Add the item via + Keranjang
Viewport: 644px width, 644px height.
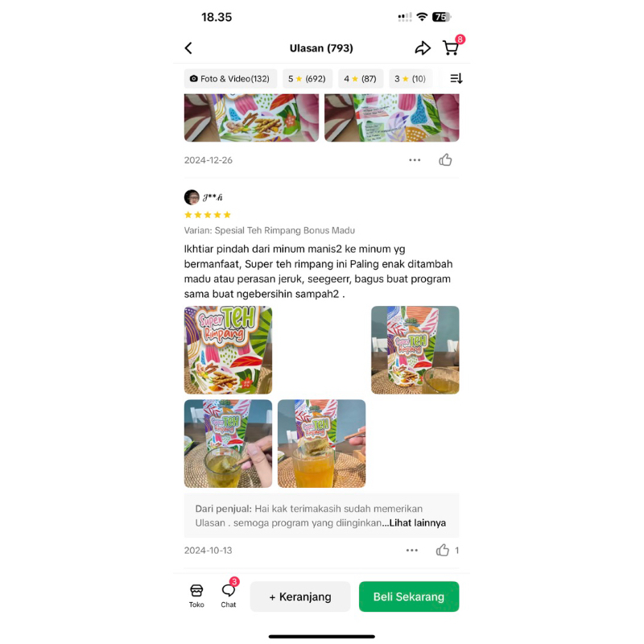coord(300,597)
